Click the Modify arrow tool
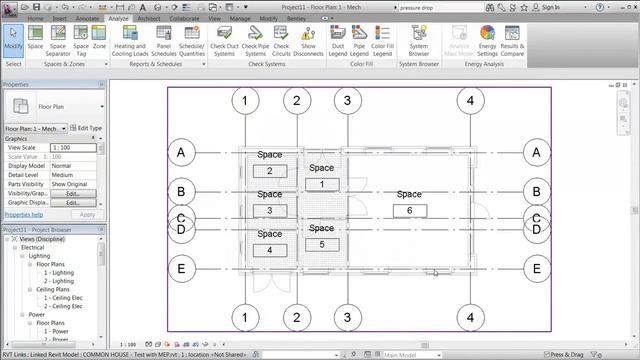 point(13,40)
